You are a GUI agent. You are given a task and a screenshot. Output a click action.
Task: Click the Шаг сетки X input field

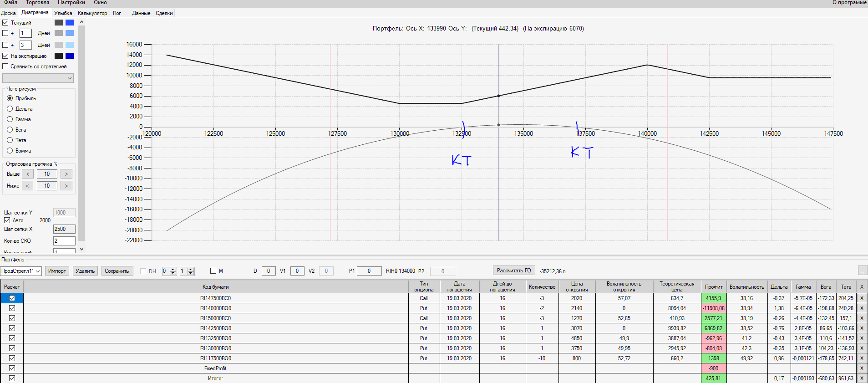64,229
